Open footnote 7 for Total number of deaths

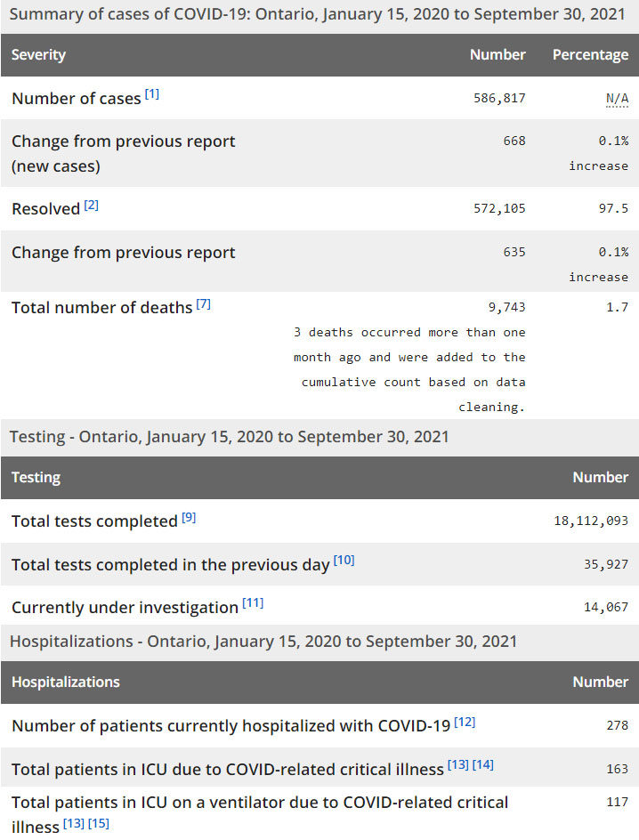(x=204, y=304)
